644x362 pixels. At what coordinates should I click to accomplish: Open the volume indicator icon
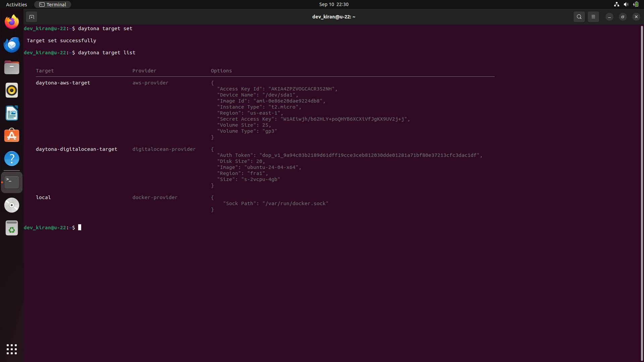tap(626, 4)
